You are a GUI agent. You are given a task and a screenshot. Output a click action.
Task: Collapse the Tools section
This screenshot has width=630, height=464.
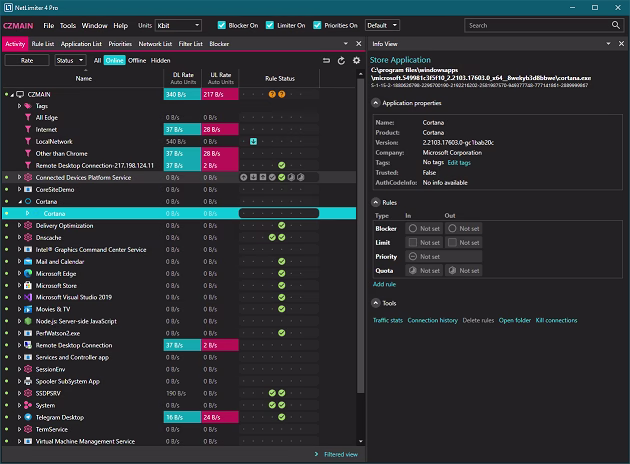[x=375, y=303]
